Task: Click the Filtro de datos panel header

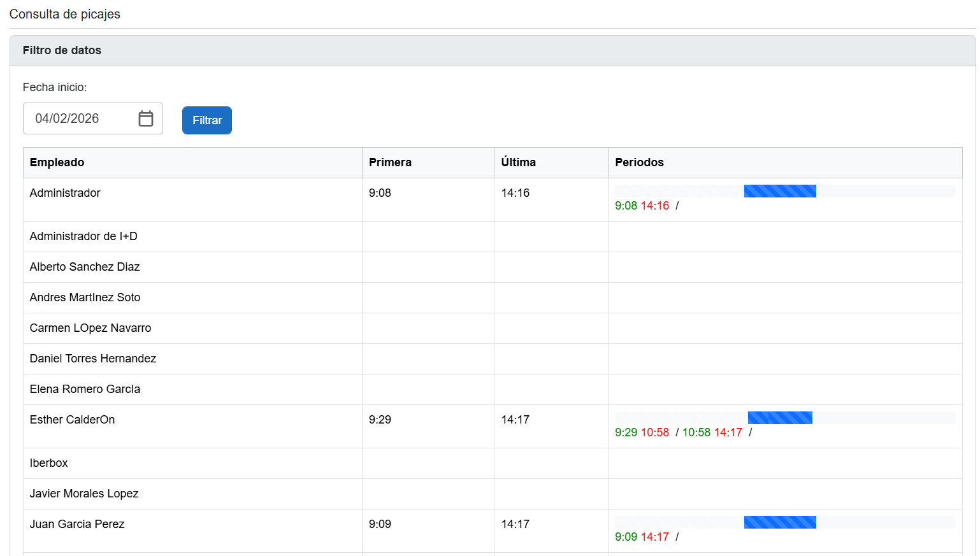Action: coord(62,50)
